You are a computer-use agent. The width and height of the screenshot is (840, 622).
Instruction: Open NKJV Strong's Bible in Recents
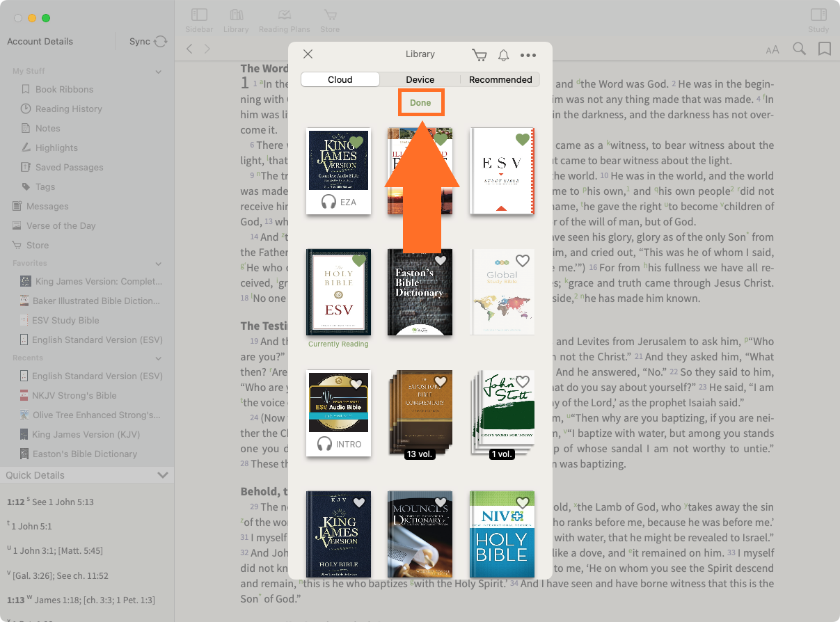68,395
